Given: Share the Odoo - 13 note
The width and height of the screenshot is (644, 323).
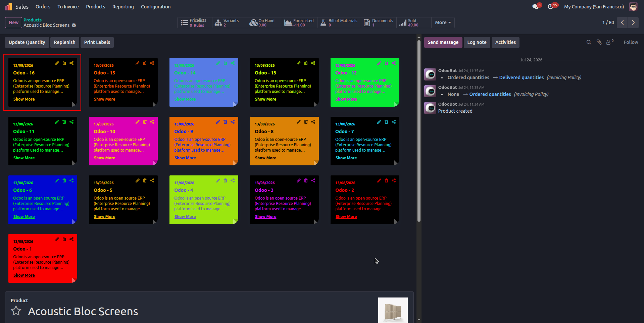Looking at the screenshot, I should tap(313, 63).
